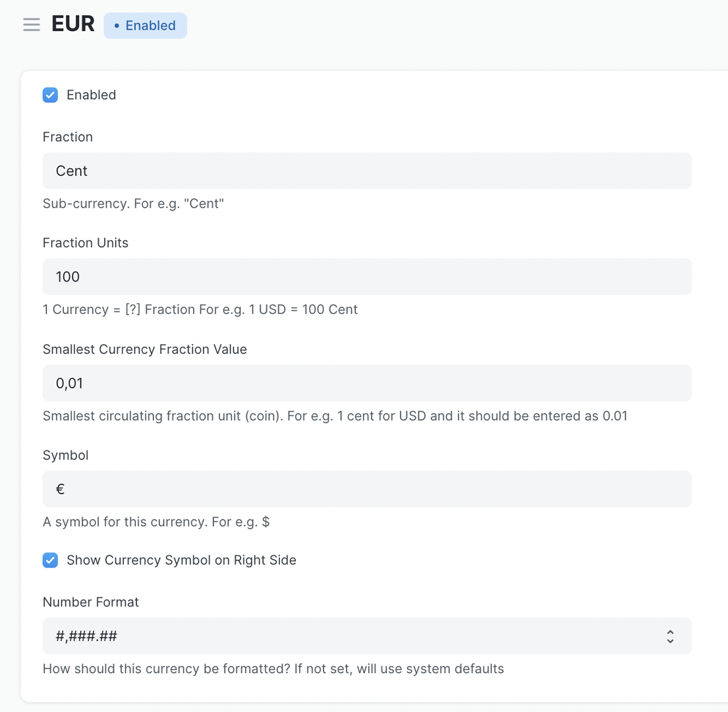The height and width of the screenshot is (712, 728).
Task: Click the Fraction Units field showing 100
Action: click(367, 277)
